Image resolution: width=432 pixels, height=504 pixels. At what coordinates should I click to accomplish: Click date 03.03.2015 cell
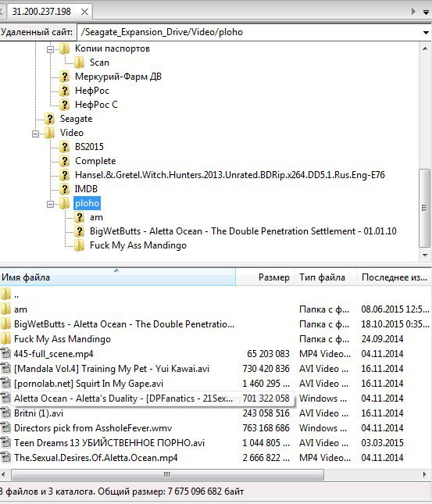click(x=382, y=442)
